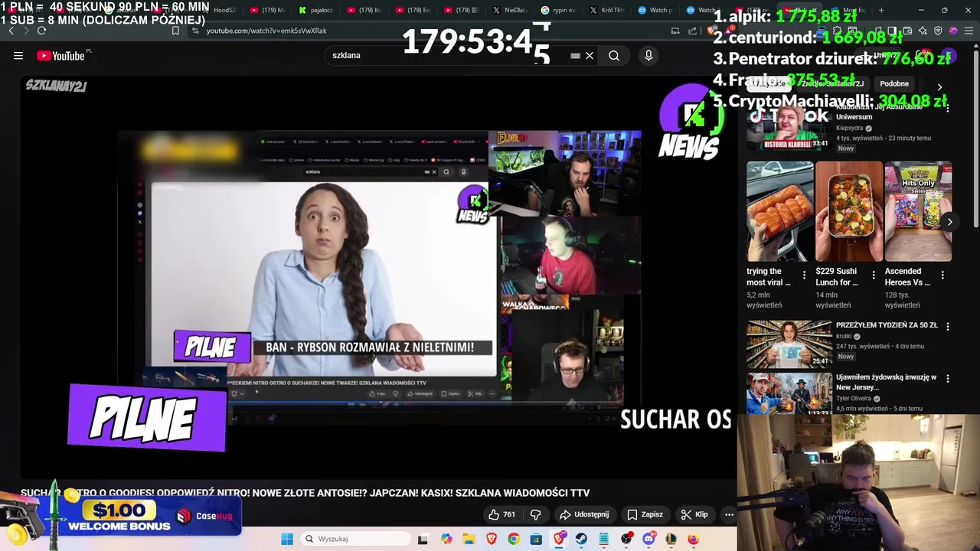Screen dimensions: 980x551
Task: Run the YouTube search with the magnifier button
Action: (x=614, y=55)
